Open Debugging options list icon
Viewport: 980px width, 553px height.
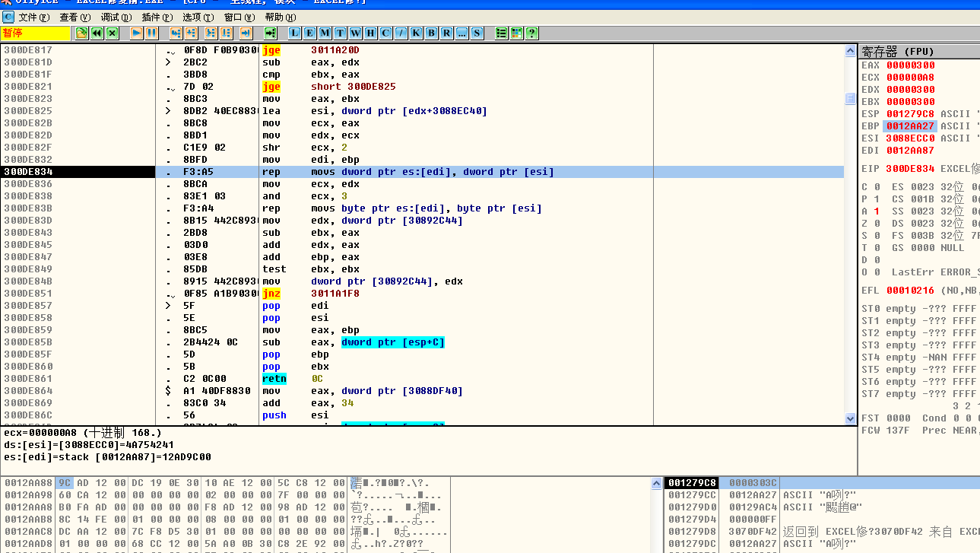(x=501, y=33)
